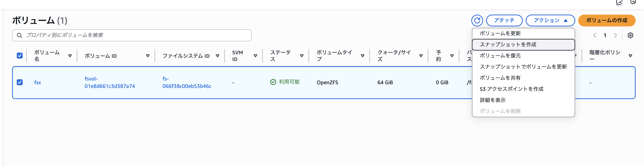
Task: Sort by 階層化ポリシー column arrow
Action: (630, 56)
